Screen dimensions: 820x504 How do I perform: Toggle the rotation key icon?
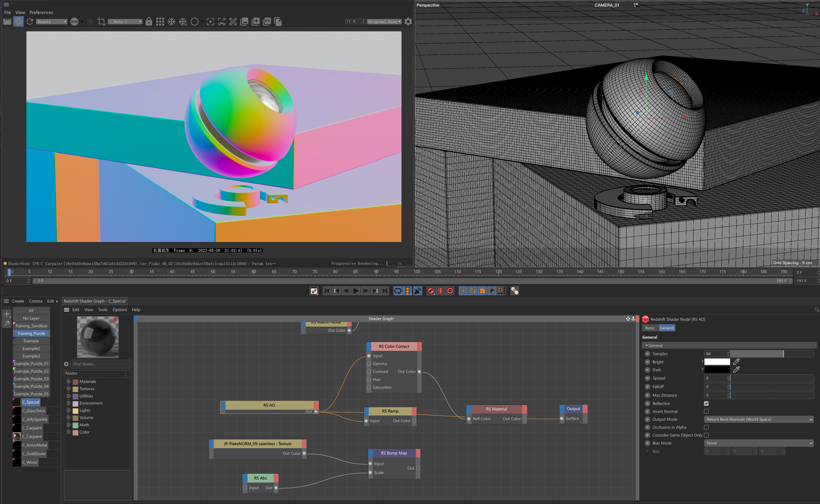pyautogui.click(x=473, y=291)
